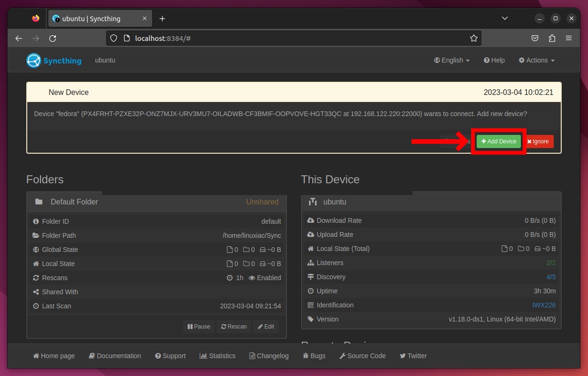
Task: Click the shield tracking protection icon
Action: (114, 38)
